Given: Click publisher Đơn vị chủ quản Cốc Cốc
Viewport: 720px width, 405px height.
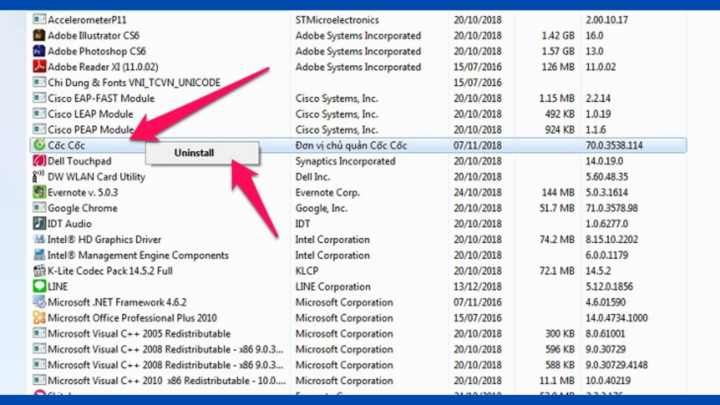Looking at the screenshot, I should click(351, 146).
